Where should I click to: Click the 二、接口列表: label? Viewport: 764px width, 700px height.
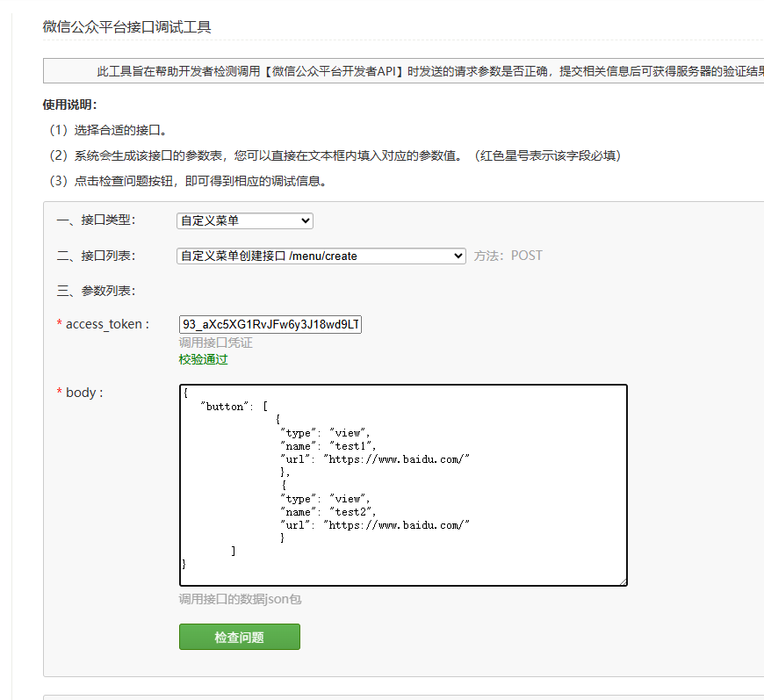96,256
